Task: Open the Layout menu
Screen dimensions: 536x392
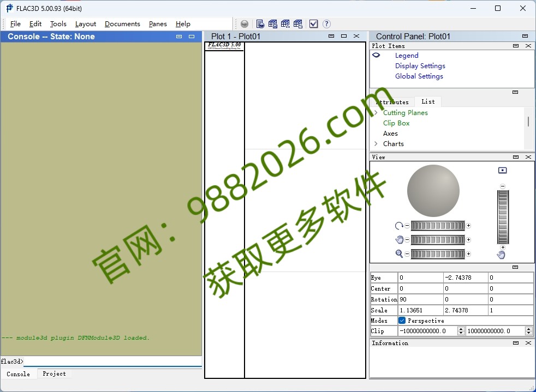Action: coord(86,24)
